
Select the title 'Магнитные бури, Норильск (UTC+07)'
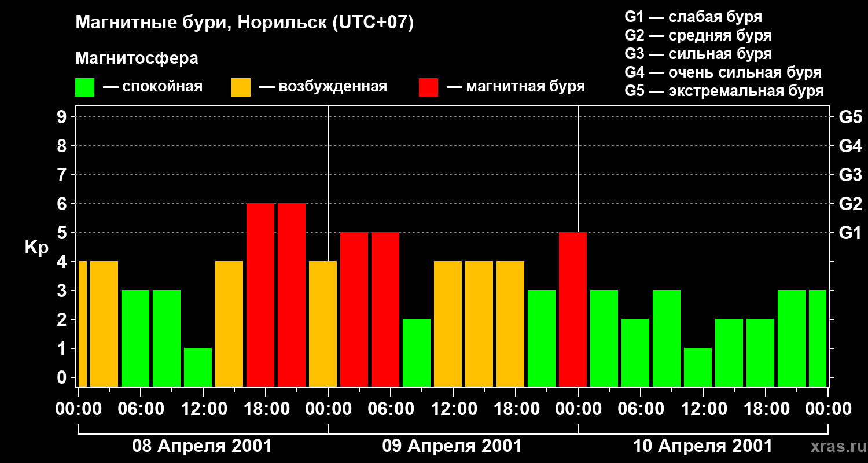pos(245,23)
